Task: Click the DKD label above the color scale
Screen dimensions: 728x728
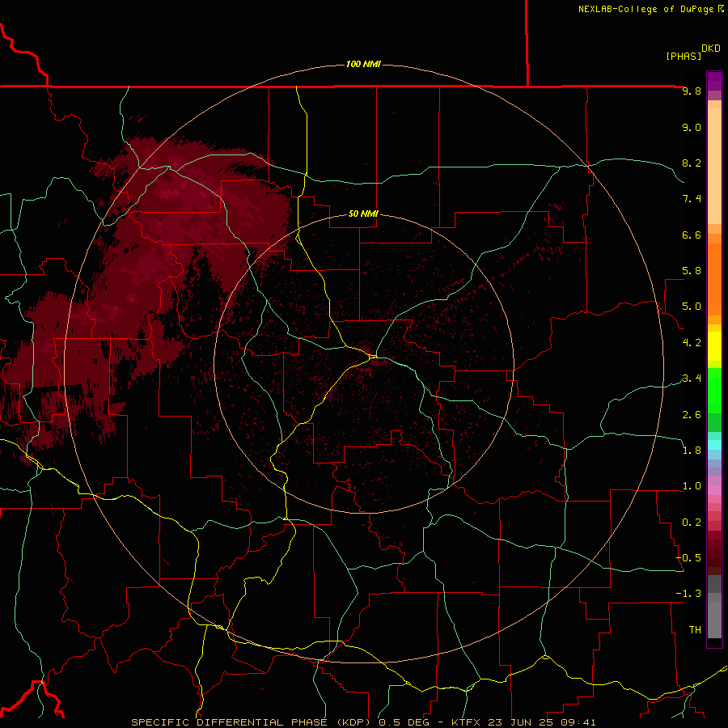Action: click(711, 49)
